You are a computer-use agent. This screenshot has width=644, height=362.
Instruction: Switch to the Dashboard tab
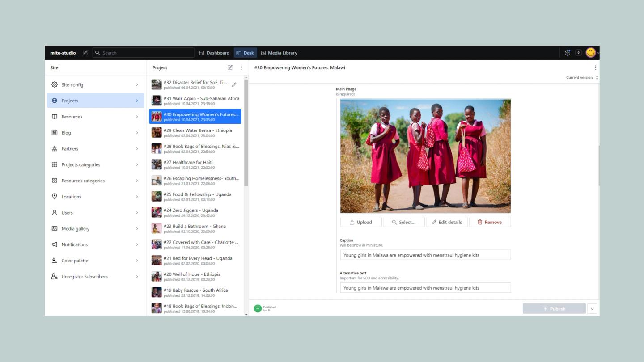click(214, 52)
